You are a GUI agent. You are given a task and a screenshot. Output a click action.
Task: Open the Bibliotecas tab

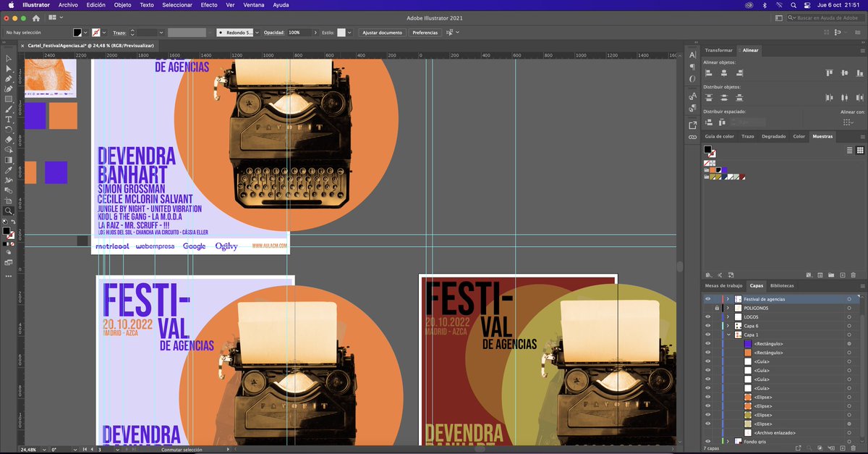coord(782,286)
